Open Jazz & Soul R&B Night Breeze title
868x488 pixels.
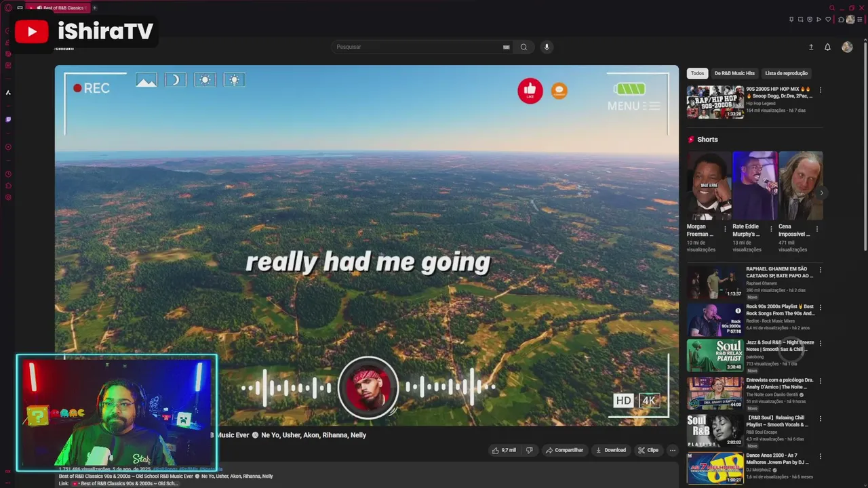point(780,346)
